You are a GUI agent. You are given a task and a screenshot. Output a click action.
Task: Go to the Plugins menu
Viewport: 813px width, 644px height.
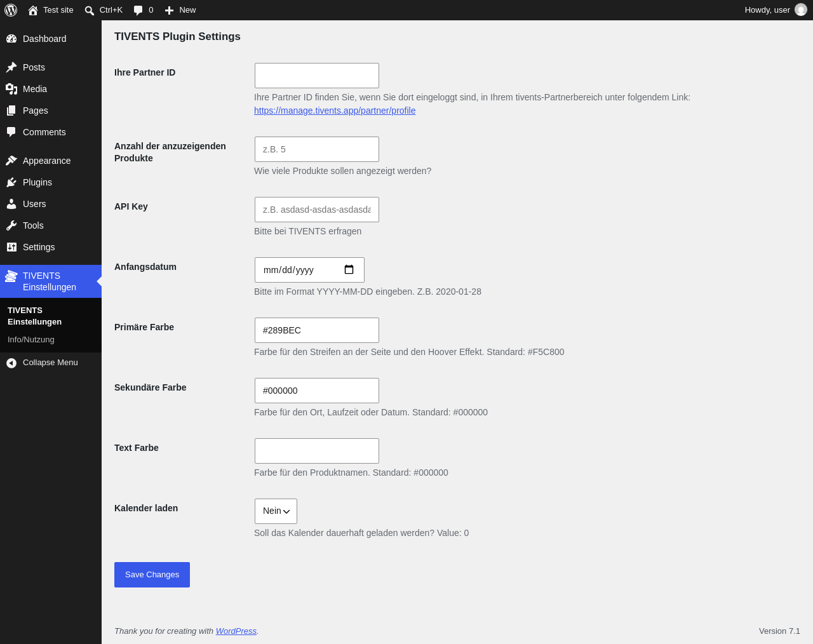[51, 182]
